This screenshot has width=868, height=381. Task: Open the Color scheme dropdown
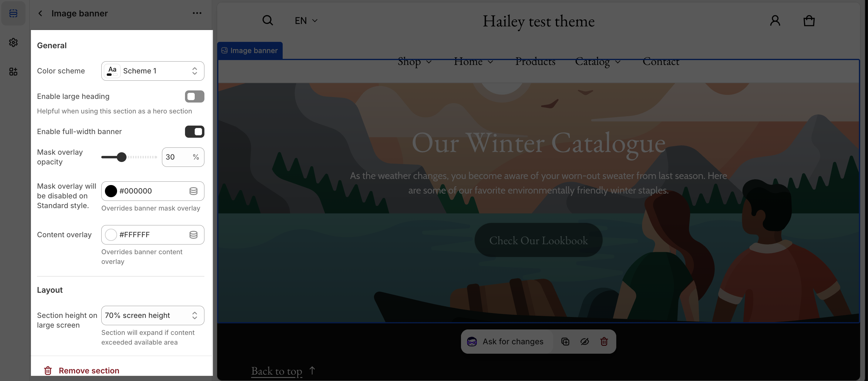tap(153, 71)
